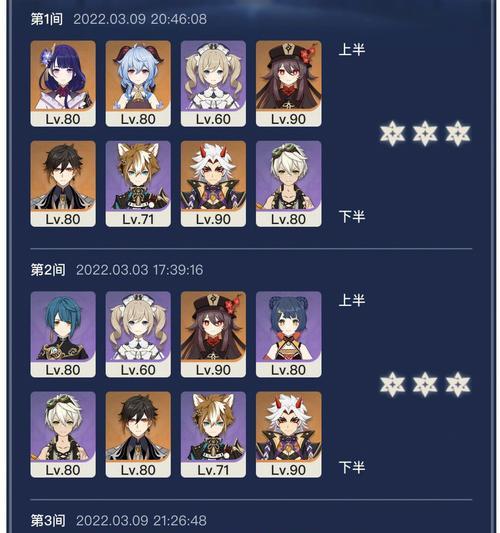Click Zhongli card in chamber 1 second half
Viewport: 500px width, 533px height.
click(63, 184)
